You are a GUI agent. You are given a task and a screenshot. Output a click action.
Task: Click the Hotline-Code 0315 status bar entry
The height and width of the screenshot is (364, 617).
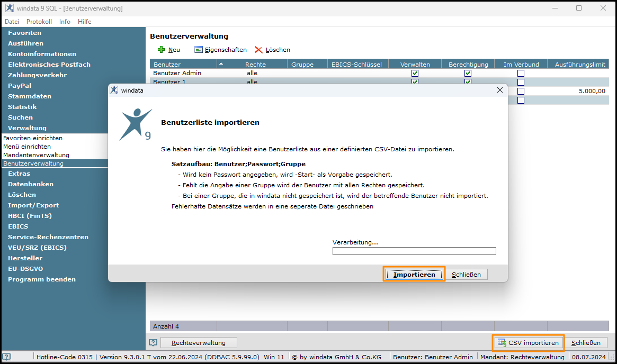point(65,357)
